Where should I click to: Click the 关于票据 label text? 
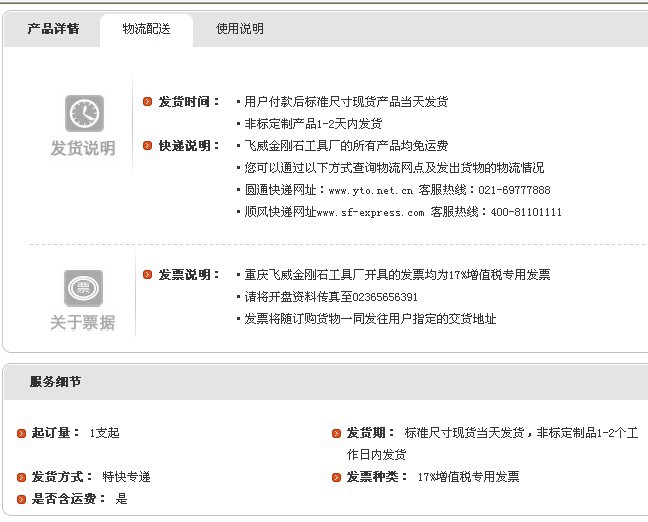[83, 323]
